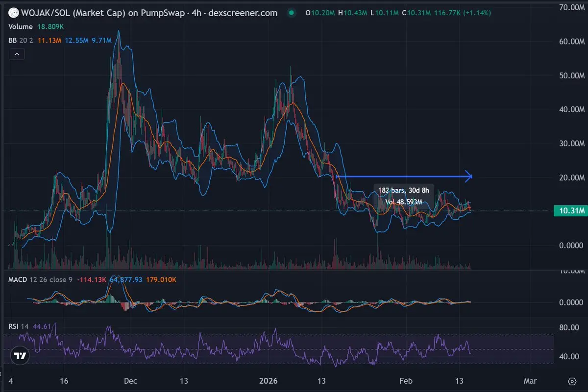Click the close value C10.31M

pyautogui.click(x=416, y=13)
